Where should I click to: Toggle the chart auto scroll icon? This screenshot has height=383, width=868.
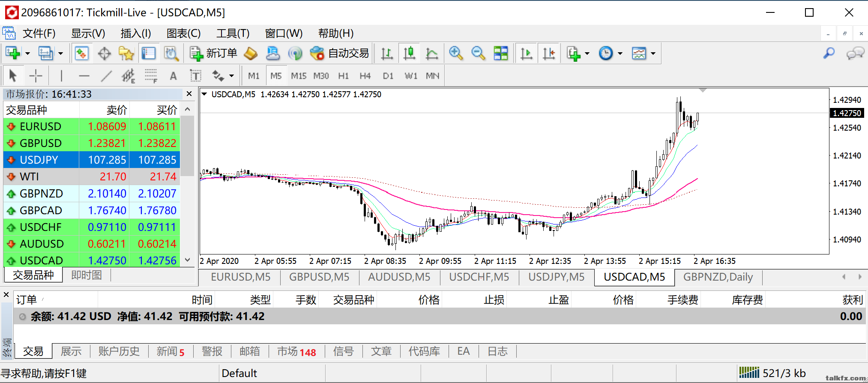tap(526, 54)
